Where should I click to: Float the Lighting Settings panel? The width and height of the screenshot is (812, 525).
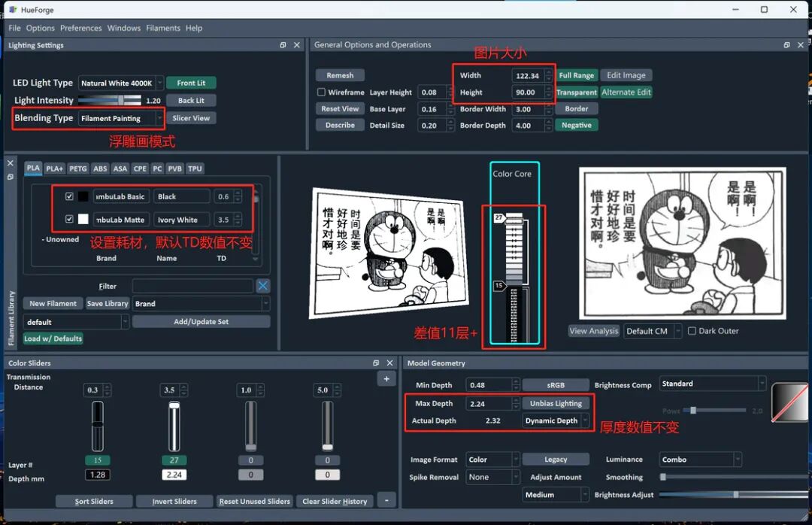(283, 45)
